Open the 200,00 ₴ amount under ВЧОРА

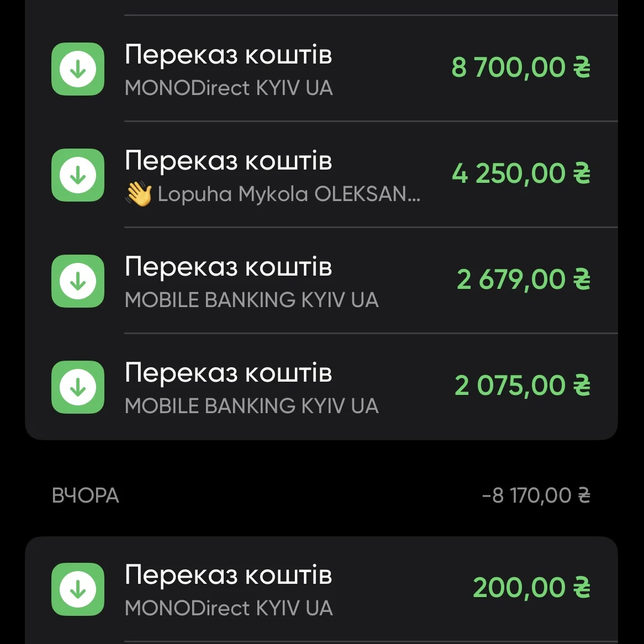(531, 588)
